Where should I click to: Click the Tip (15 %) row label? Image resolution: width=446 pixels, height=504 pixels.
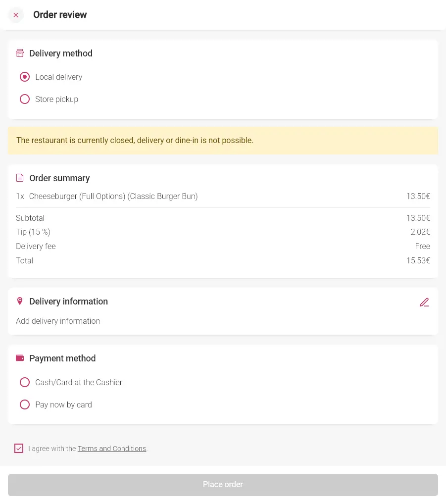click(x=33, y=232)
